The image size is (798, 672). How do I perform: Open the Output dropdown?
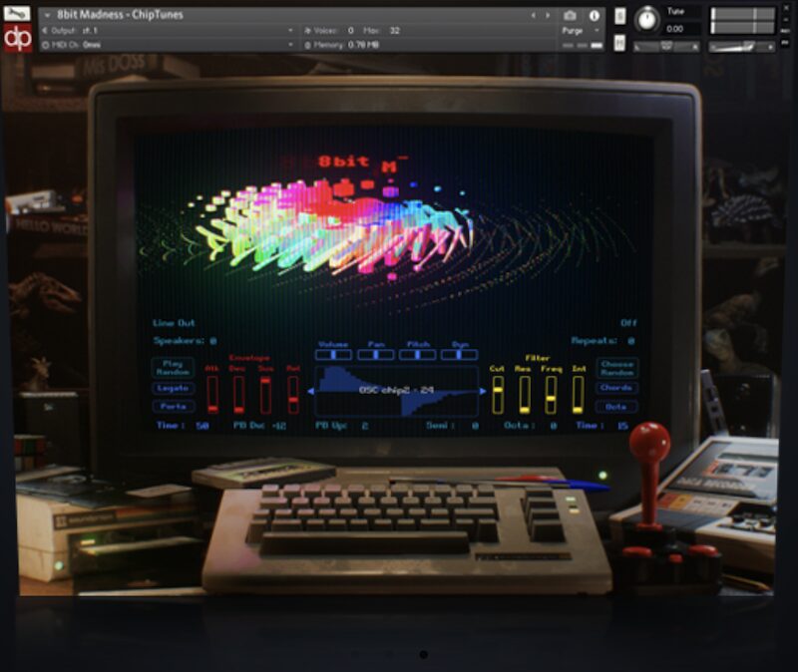click(290, 31)
